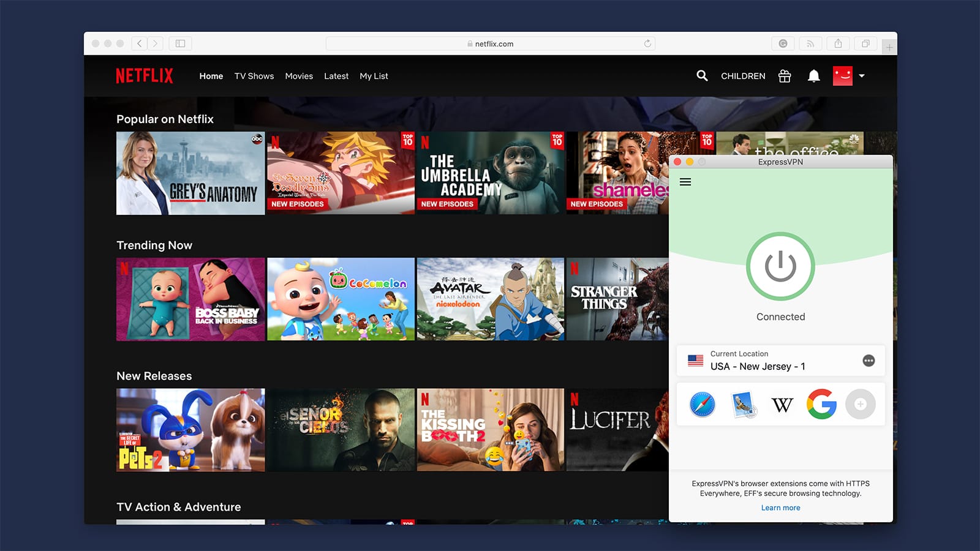This screenshot has height=551, width=980.
Task: Show Safari tab overview
Action: 865,43
